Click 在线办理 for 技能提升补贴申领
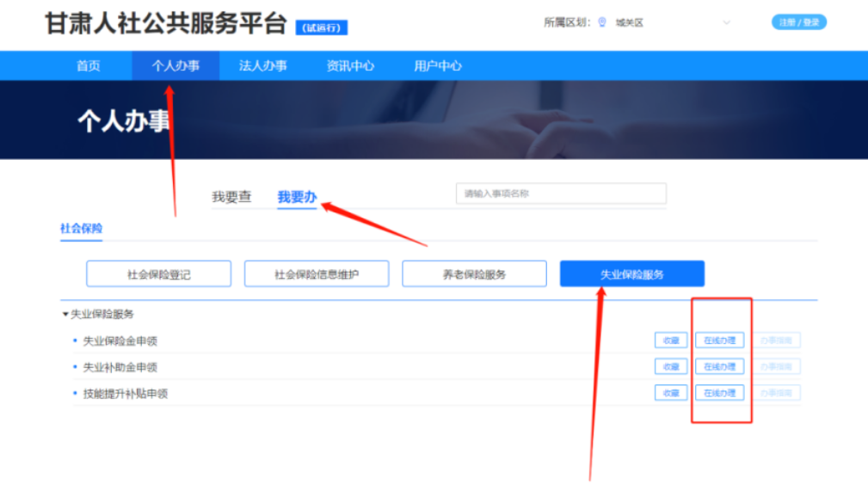Viewport: 868px width, 492px height. (720, 393)
